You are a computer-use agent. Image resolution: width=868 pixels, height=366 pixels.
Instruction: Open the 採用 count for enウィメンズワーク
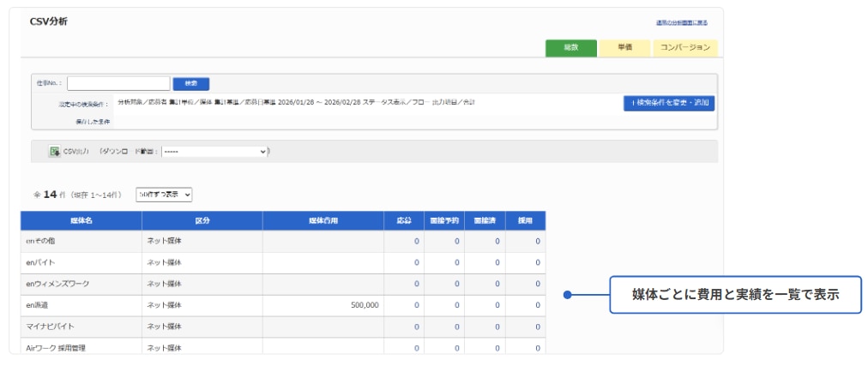538,285
